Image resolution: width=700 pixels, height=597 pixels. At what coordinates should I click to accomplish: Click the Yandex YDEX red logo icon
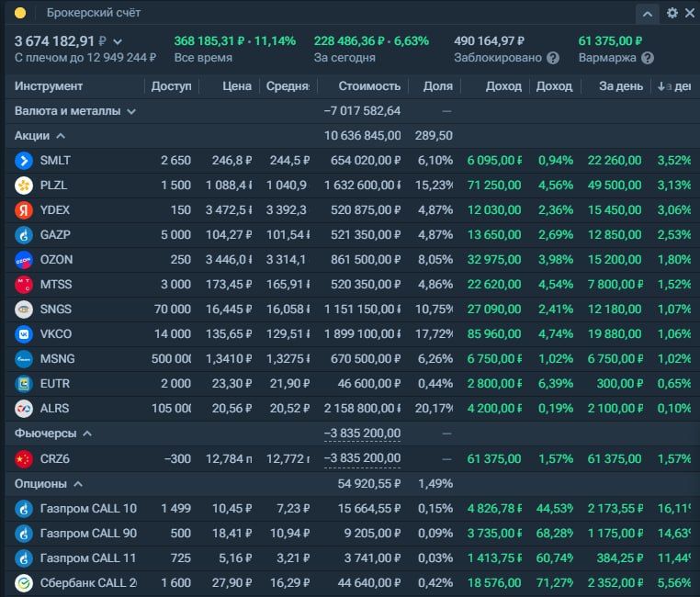click(24, 210)
